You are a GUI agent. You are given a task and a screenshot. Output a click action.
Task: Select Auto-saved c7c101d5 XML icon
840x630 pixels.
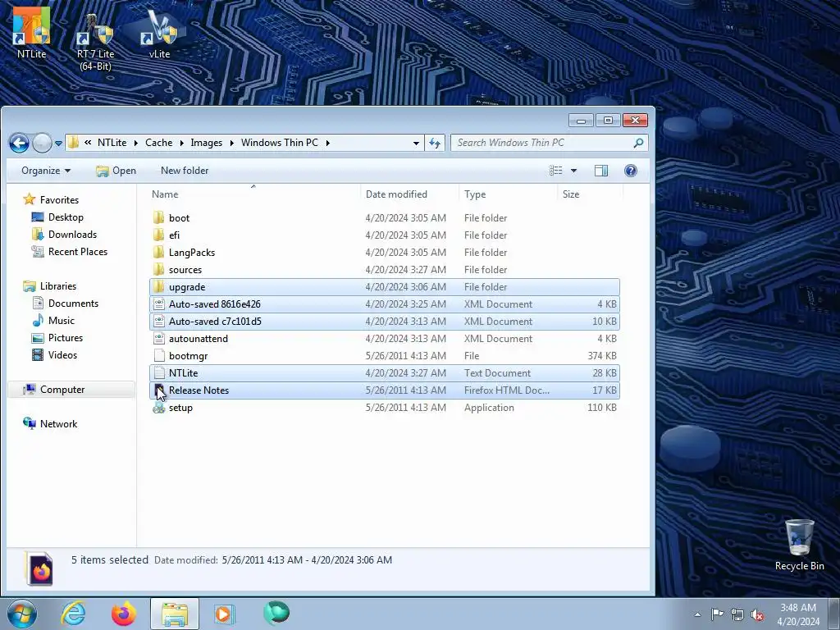158,322
